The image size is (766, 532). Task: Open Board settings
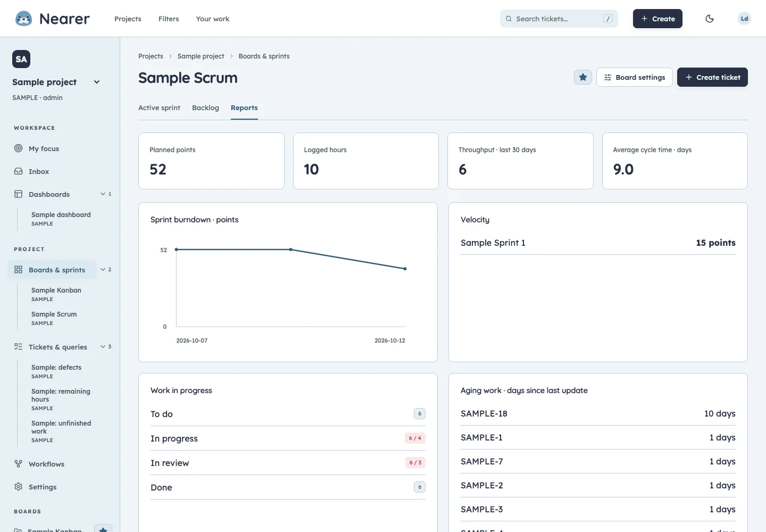tap(635, 77)
